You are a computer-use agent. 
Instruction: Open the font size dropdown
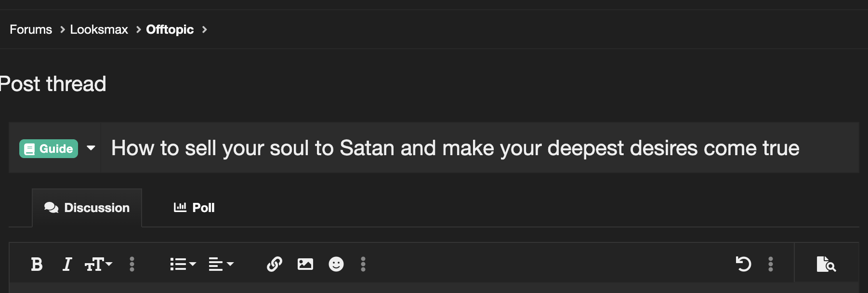pyautogui.click(x=98, y=264)
